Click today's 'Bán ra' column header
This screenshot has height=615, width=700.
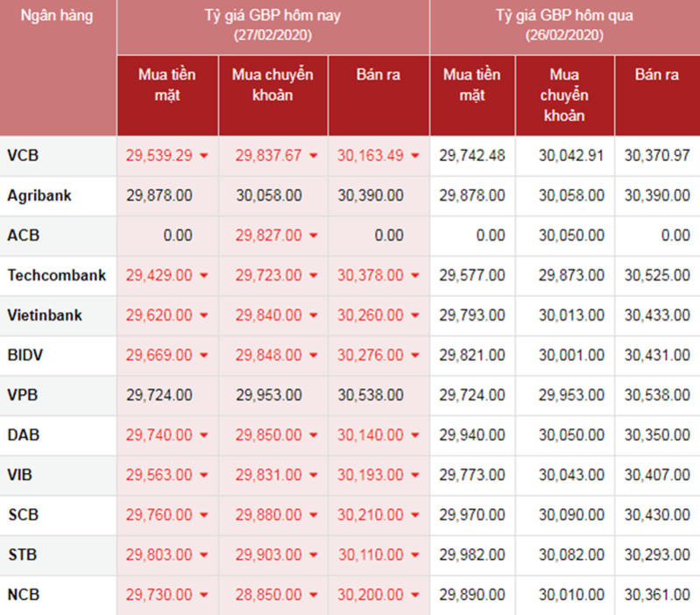click(x=378, y=75)
